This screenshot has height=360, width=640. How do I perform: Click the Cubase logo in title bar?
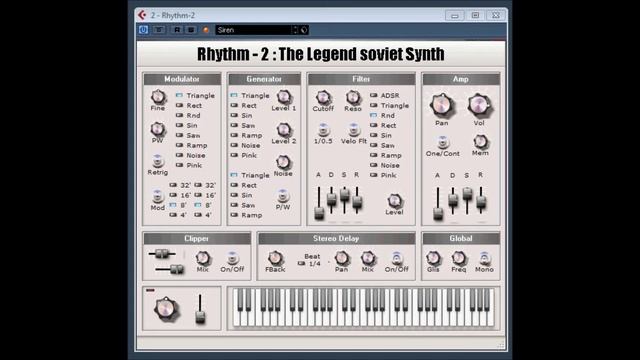tap(142, 15)
